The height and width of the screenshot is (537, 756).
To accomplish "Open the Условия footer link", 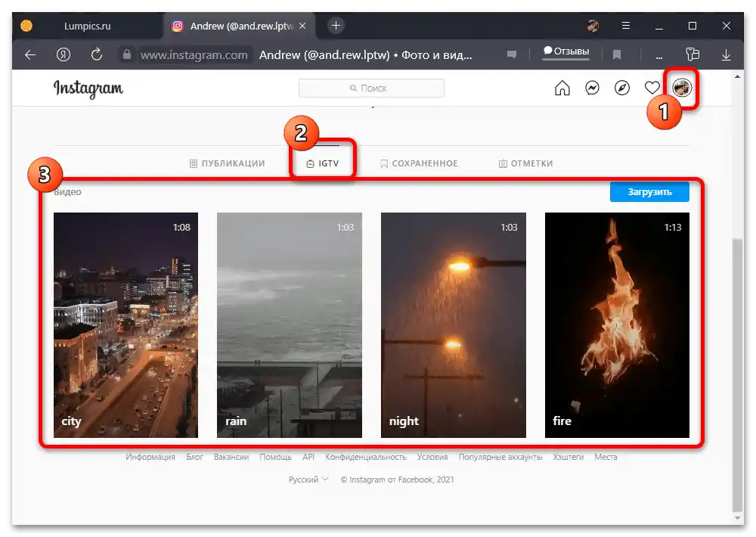I will click(x=432, y=457).
